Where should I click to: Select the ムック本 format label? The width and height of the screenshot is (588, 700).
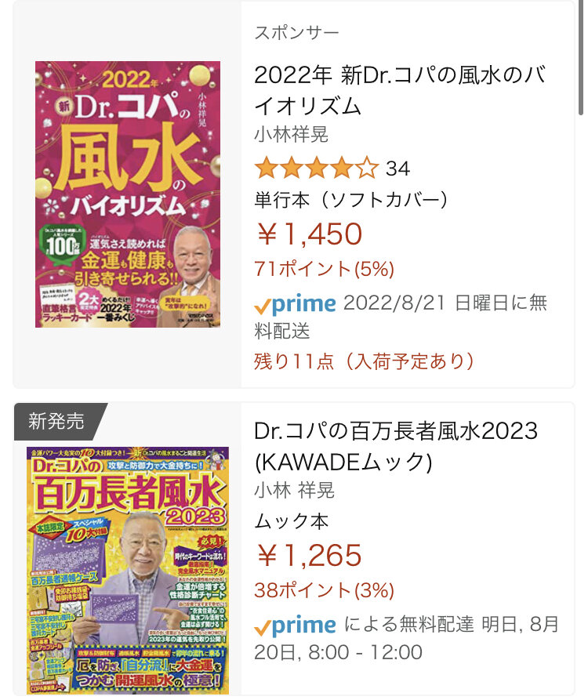291,521
